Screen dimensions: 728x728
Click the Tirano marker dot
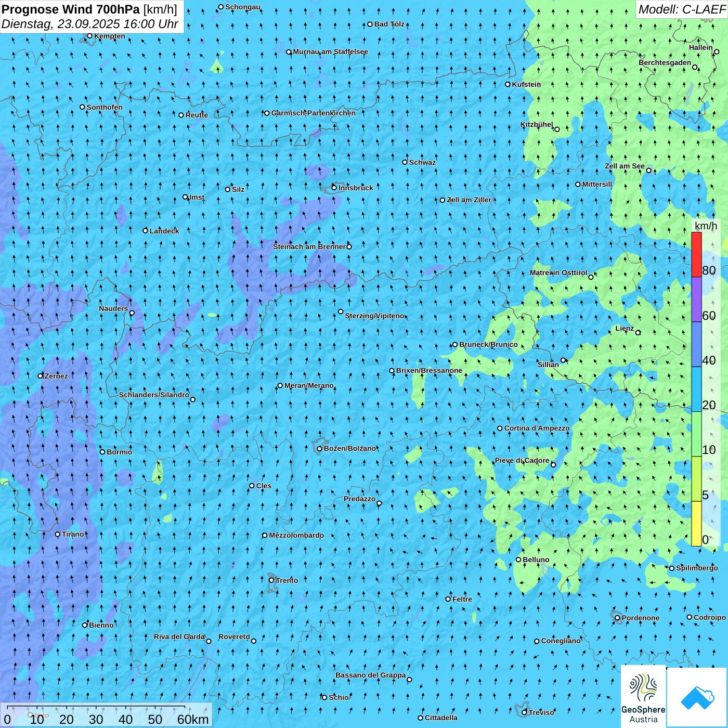point(58,535)
